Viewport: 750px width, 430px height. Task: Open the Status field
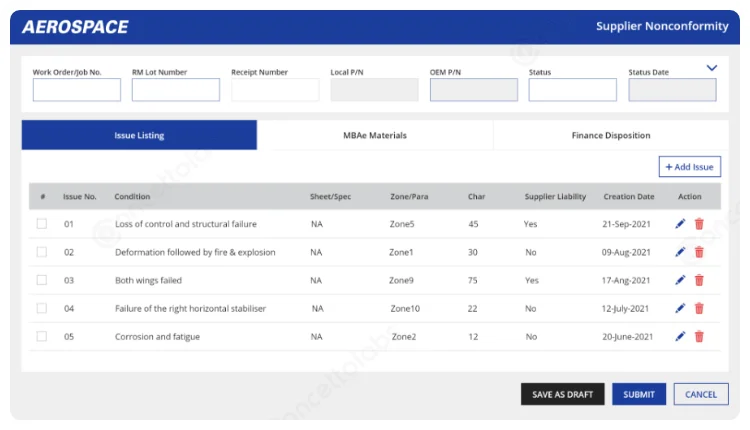point(572,90)
